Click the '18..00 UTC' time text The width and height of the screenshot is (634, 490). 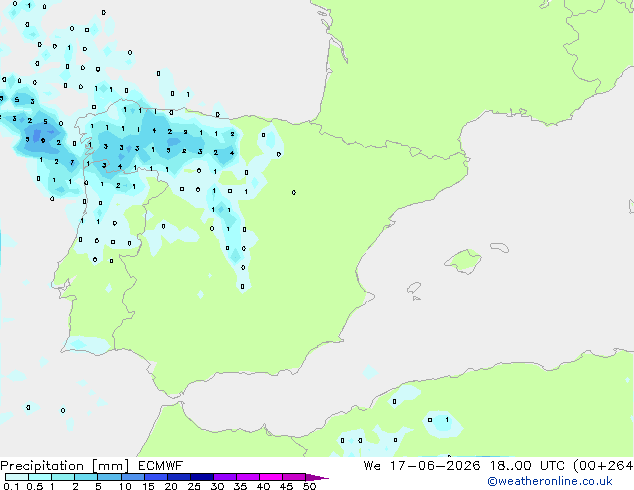click(x=527, y=465)
